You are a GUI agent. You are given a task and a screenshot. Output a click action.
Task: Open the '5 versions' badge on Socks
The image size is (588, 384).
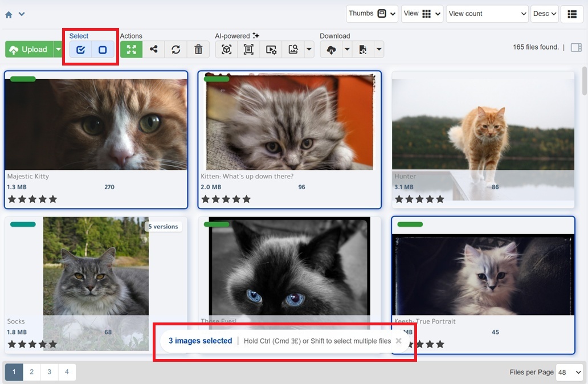[x=164, y=226]
